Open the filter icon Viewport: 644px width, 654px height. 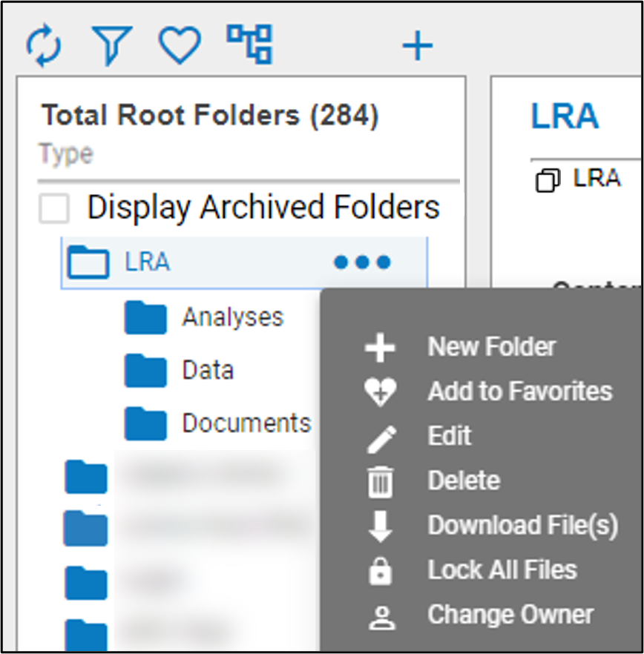(112, 44)
